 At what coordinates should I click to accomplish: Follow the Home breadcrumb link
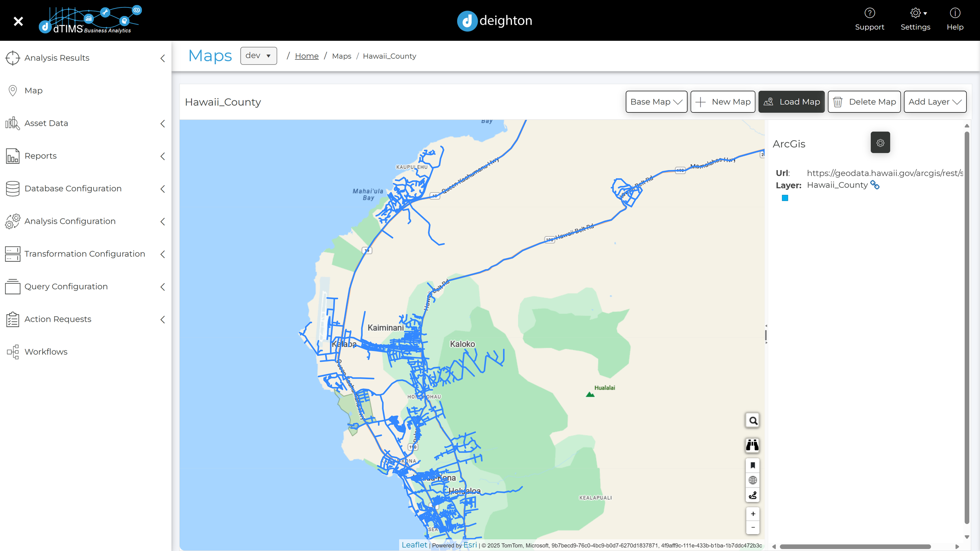pyautogui.click(x=307, y=56)
